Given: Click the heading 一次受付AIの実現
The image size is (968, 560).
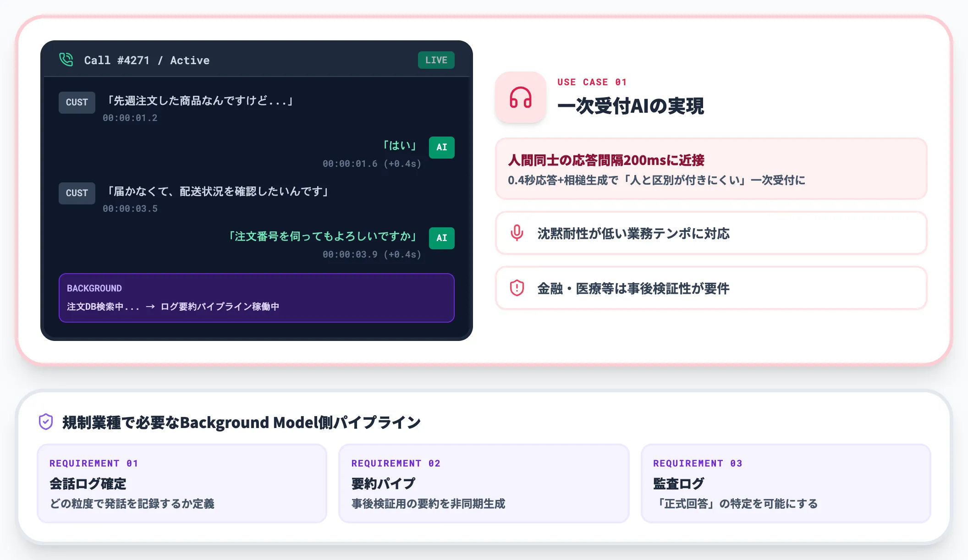Looking at the screenshot, I should point(630,106).
